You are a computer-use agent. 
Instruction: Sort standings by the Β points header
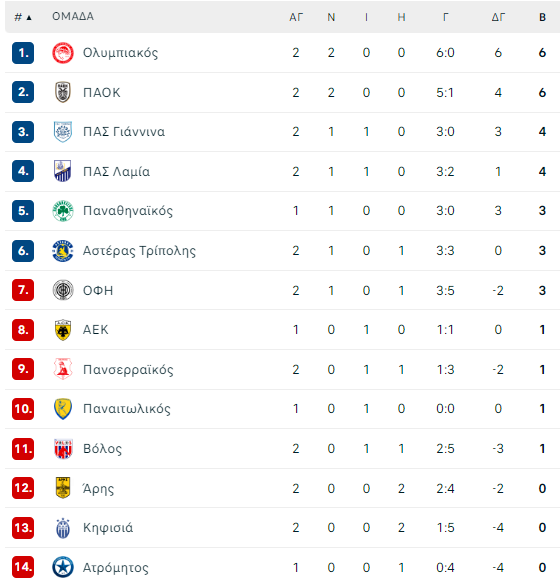click(542, 17)
